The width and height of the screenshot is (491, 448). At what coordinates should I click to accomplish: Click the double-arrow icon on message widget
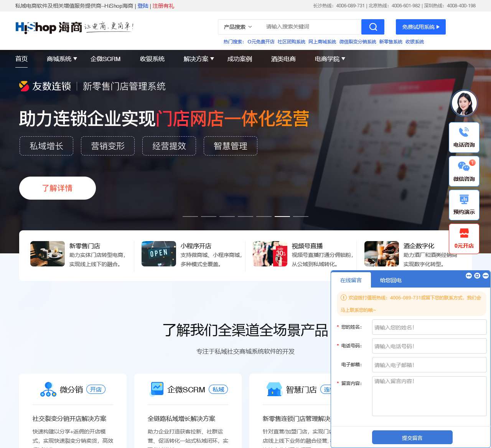469,276
